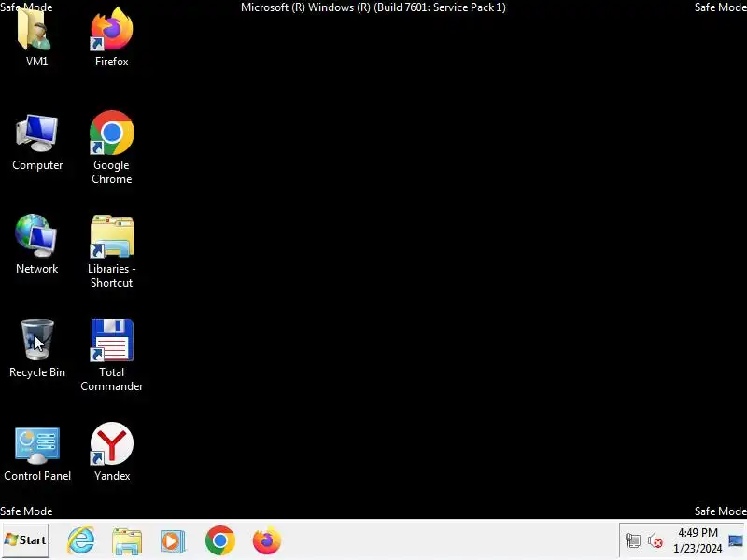
Task: Open the clock showing 4:49 PM
Action: tap(698, 540)
